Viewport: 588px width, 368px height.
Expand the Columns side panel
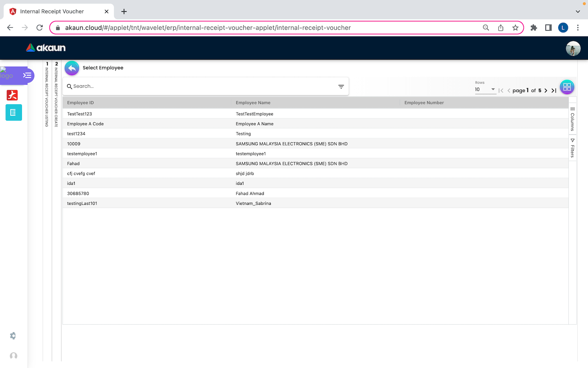(x=572, y=119)
